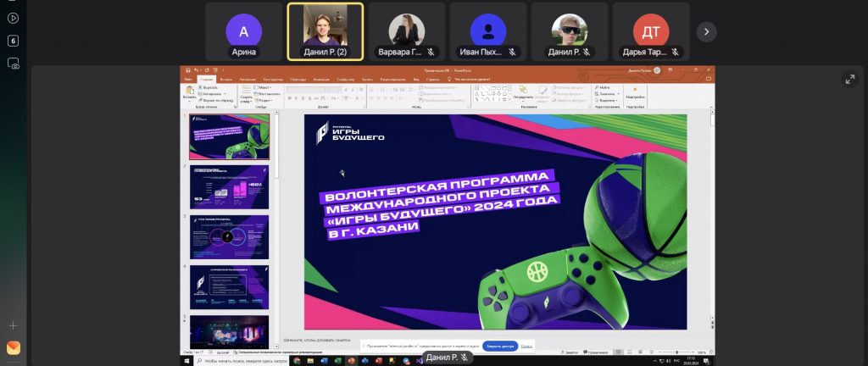Select Варвара Г. participant tile
This screenshot has height=366, width=868.
tap(407, 31)
